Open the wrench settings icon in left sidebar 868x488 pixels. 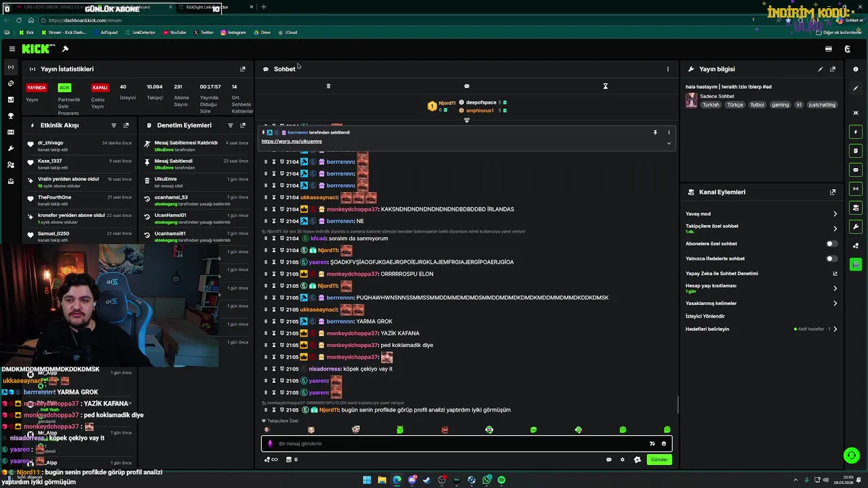click(x=10, y=148)
